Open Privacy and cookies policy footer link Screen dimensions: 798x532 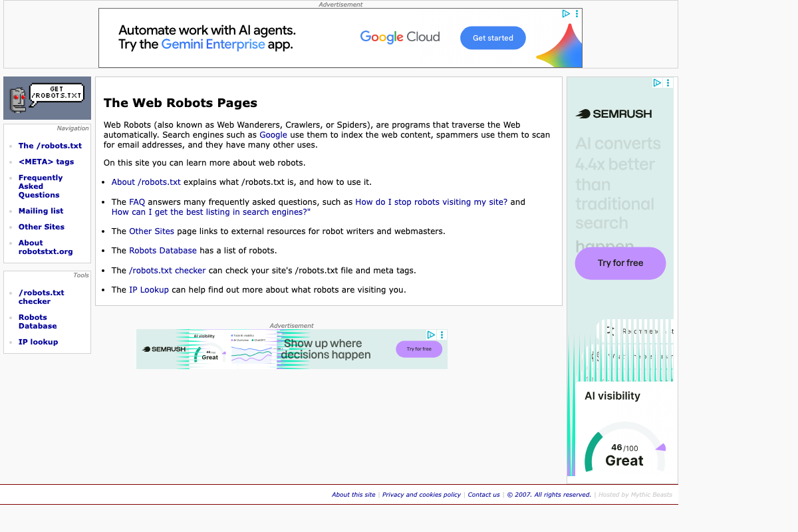(422, 495)
